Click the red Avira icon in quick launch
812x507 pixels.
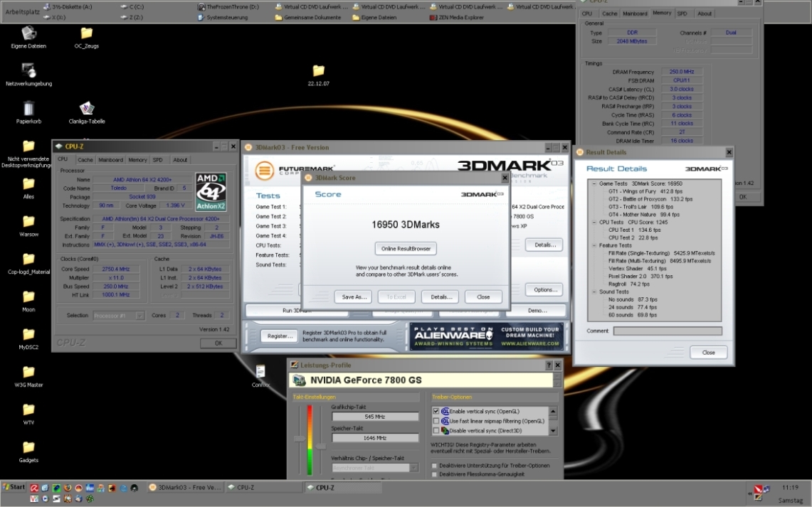point(34,487)
